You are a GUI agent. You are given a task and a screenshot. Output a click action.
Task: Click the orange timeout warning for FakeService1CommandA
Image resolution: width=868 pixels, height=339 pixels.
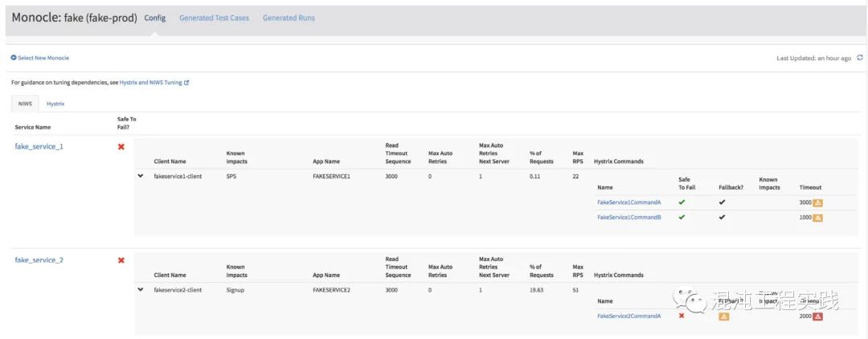coord(817,202)
